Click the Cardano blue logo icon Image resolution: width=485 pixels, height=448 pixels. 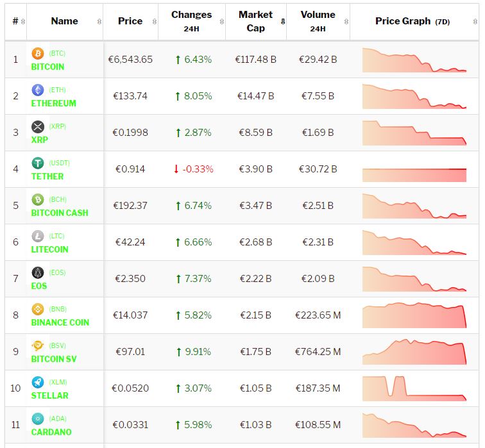click(37, 419)
